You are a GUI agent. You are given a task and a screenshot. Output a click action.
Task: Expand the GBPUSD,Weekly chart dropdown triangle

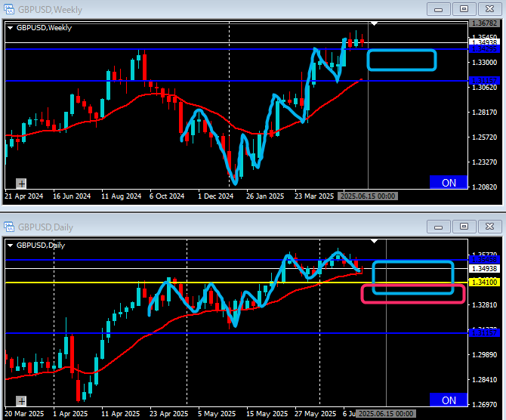(10, 28)
